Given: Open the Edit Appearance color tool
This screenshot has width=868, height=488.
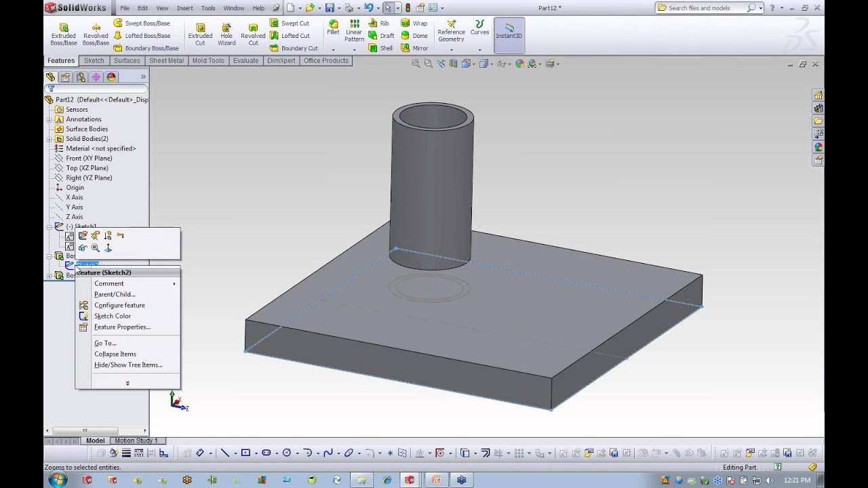Looking at the screenshot, I should coord(519,64).
